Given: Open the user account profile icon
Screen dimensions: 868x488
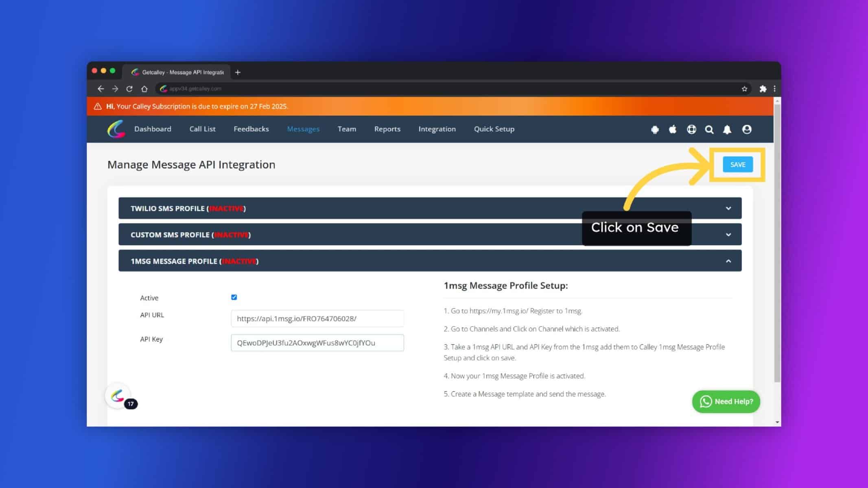Looking at the screenshot, I should pos(747,129).
